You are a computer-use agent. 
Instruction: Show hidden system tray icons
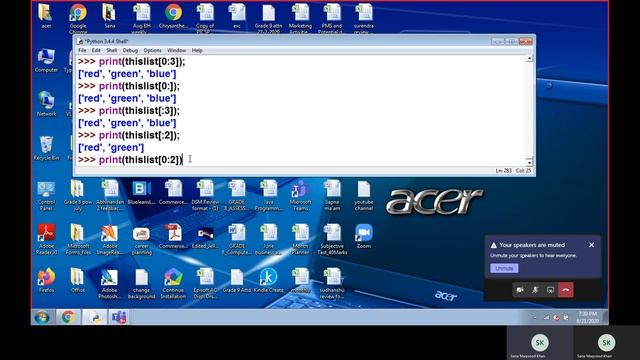pyautogui.click(x=536, y=317)
